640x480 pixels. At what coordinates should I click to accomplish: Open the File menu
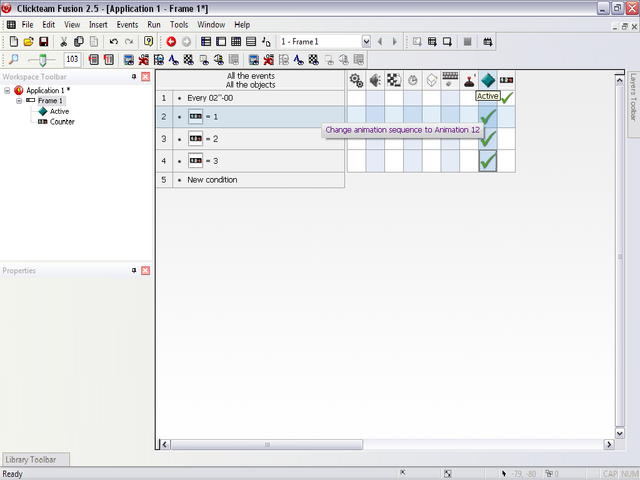coord(27,24)
